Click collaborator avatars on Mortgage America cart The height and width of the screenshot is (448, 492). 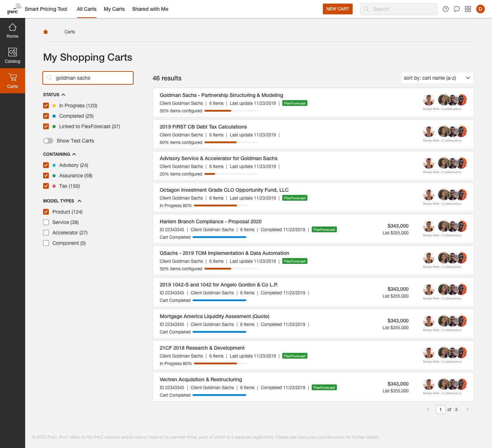(x=452, y=321)
